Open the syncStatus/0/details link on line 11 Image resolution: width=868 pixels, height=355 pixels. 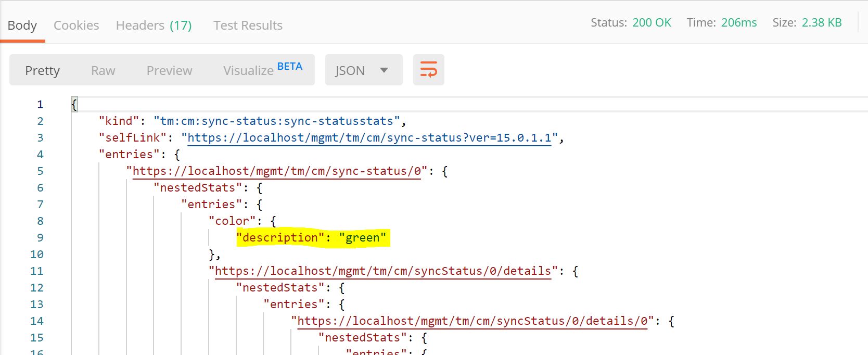coord(383,271)
